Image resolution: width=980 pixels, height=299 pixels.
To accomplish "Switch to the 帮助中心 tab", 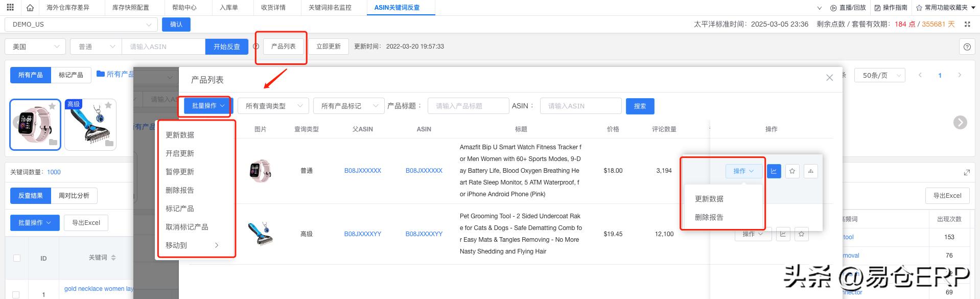I will (x=184, y=8).
